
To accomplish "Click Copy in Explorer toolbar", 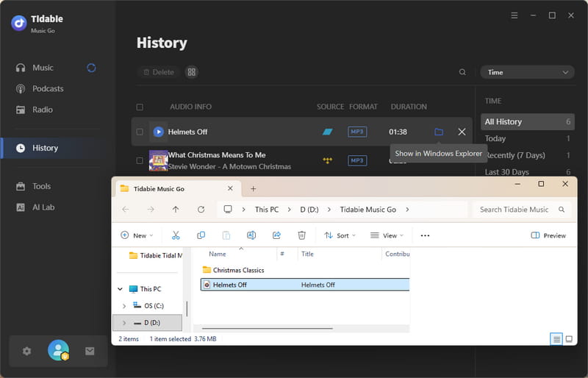I will (x=201, y=235).
